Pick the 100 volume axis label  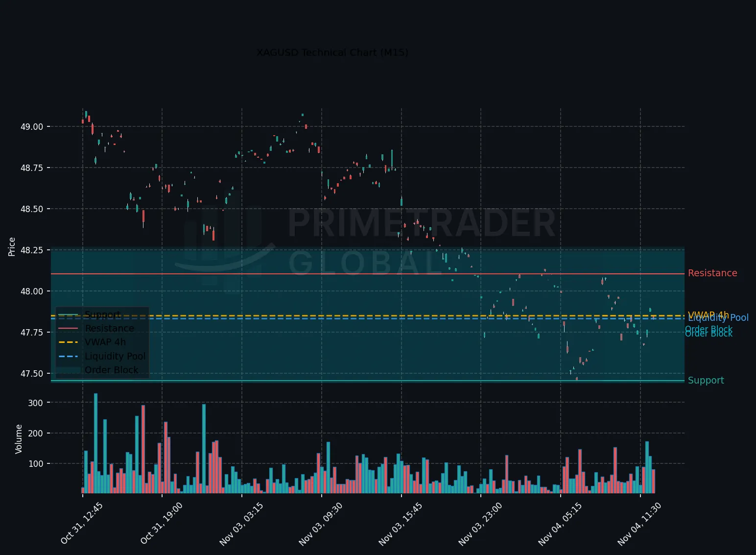tap(36, 464)
